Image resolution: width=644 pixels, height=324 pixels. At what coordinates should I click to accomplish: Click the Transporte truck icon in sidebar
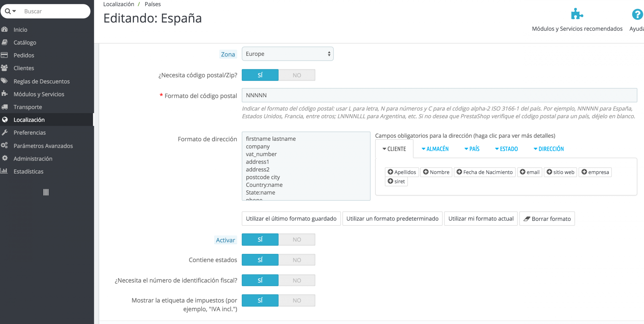[x=5, y=107]
